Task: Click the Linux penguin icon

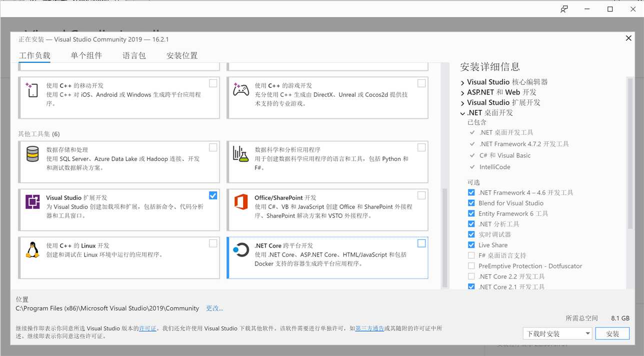Action: coord(32,250)
